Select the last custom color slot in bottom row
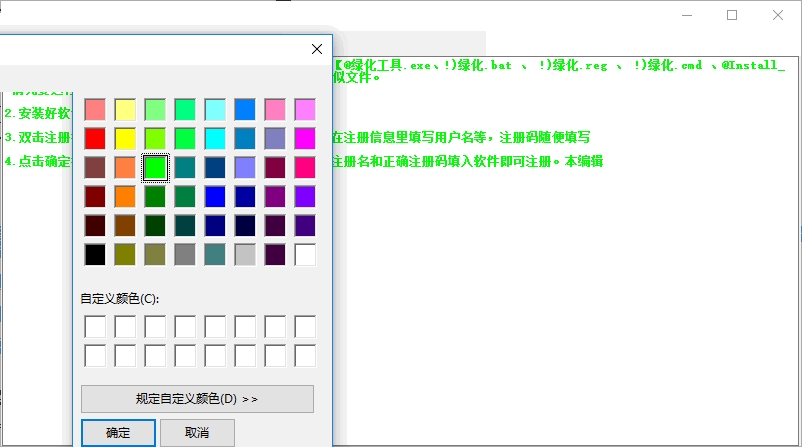 pyautogui.click(x=305, y=355)
